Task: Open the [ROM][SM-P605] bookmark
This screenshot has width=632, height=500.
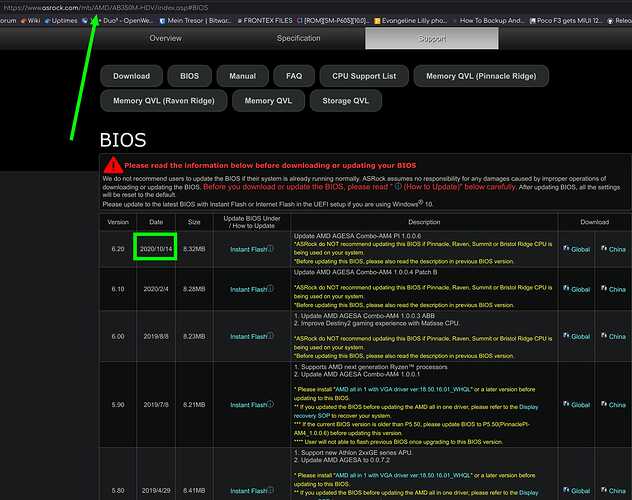Action: click(x=333, y=20)
